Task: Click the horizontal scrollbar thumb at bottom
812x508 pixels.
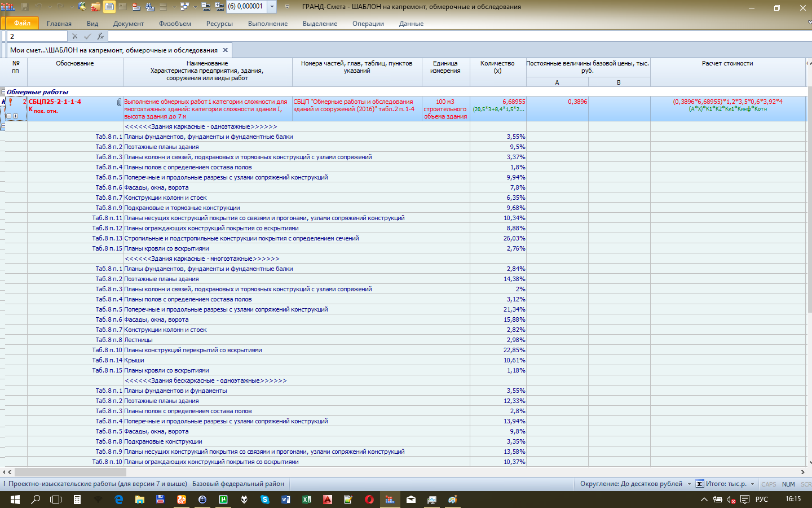Action: (x=70, y=472)
